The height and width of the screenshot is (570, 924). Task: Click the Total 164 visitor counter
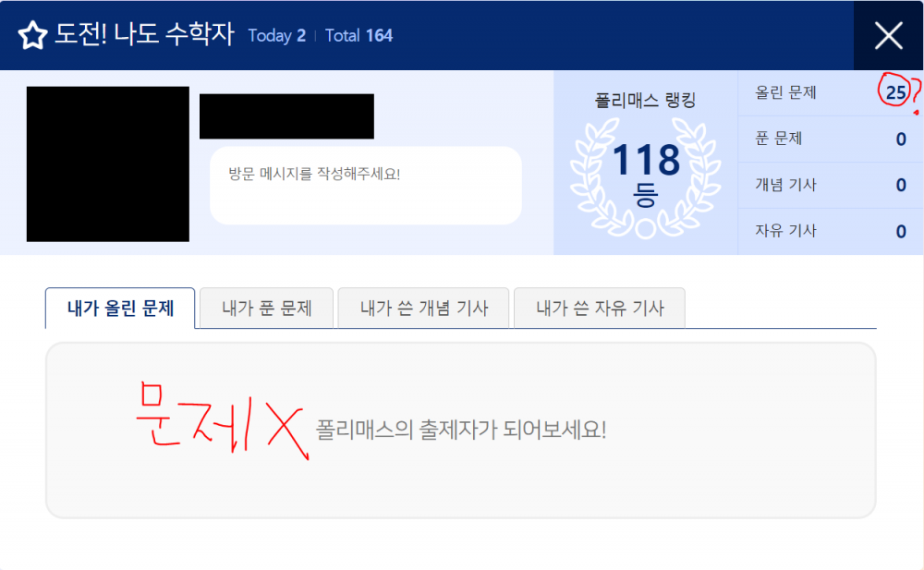pos(359,35)
